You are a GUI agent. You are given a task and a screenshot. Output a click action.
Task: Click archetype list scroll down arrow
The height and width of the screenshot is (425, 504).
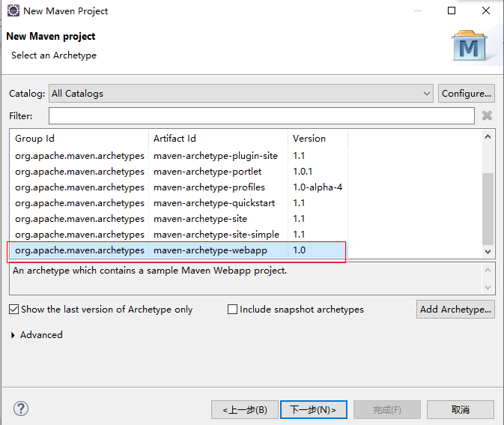pos(488,251)
